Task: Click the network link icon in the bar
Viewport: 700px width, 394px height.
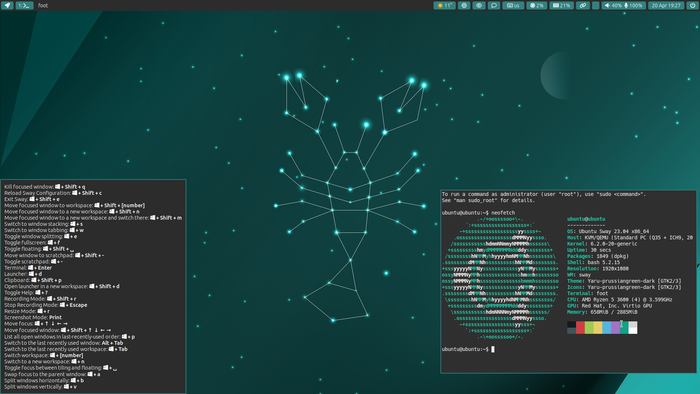Action: (583, 5)
